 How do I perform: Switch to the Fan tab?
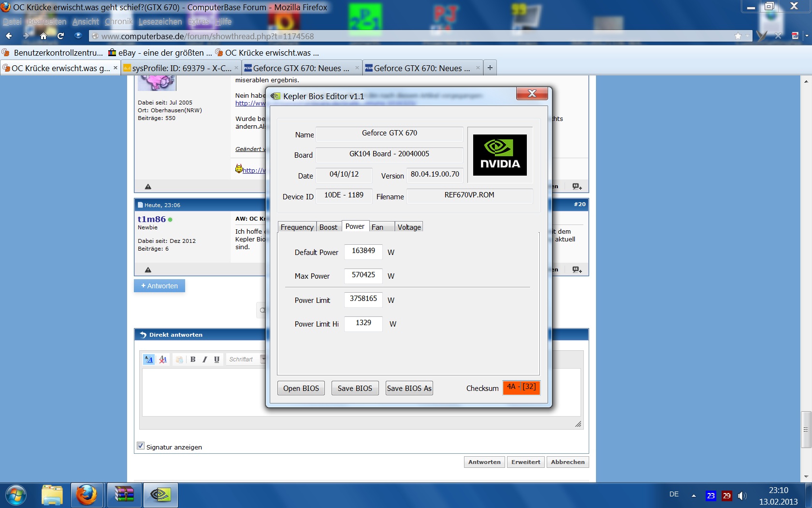[382, 227]
